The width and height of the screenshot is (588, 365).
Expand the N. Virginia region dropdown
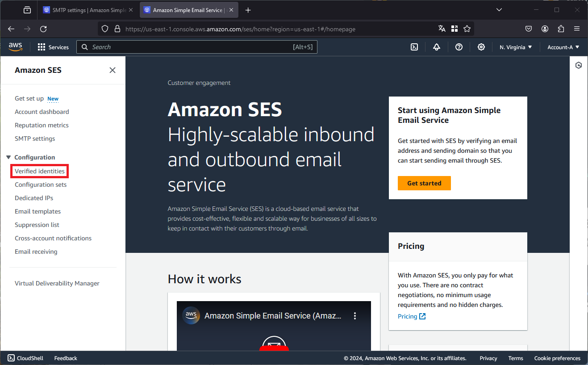point(516,47)
